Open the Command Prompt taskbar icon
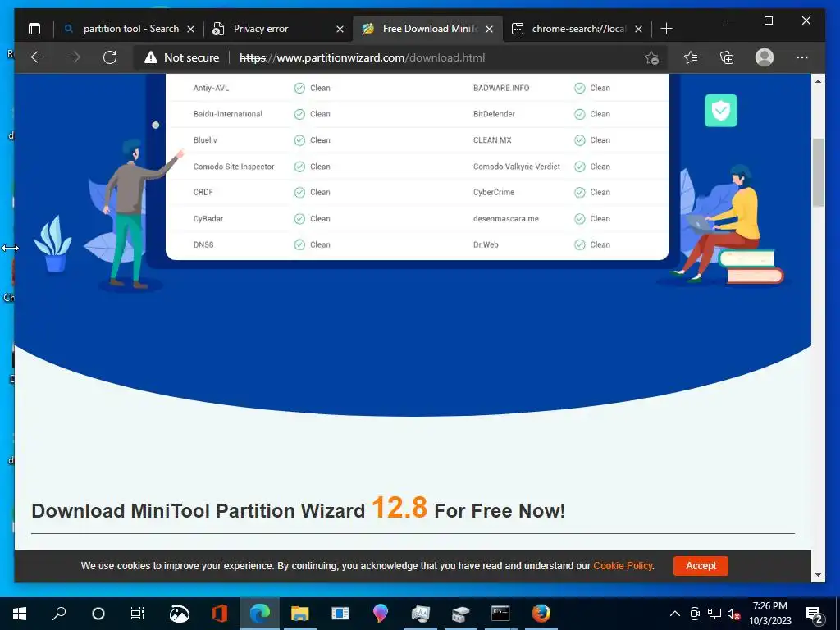The width and height of the screenshot is (840, 630). click(500, 614)
